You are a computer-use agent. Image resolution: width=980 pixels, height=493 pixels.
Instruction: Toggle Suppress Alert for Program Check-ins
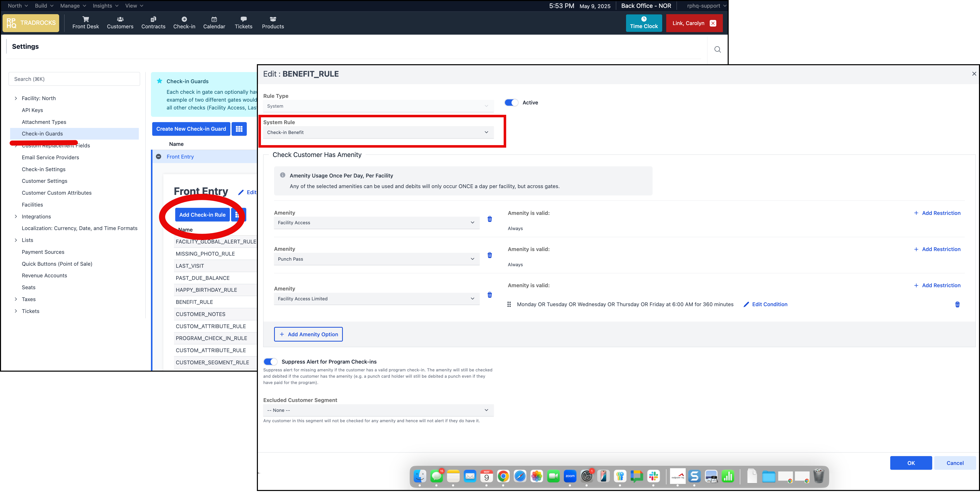click(x=271, y=362)
